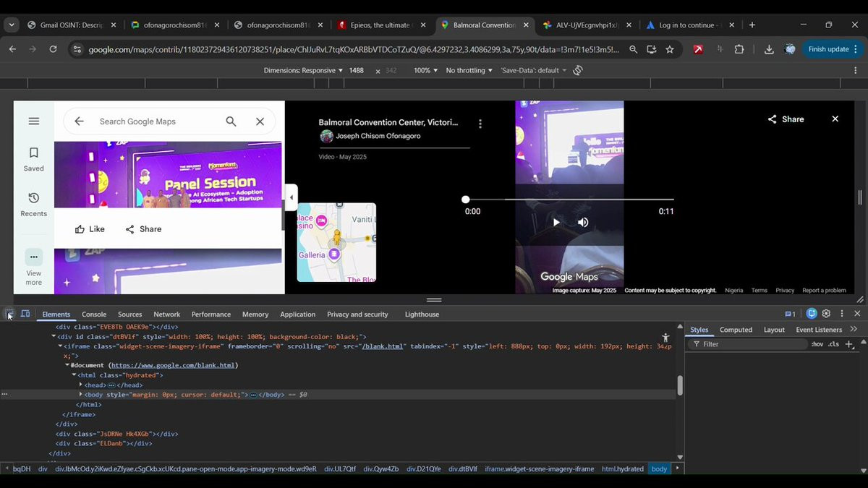Image resolution: width=868 pixels, height=488 pixels.
Task: Open the Privacy and security tab
Action: pyautogui.click(x=357, y=314)
